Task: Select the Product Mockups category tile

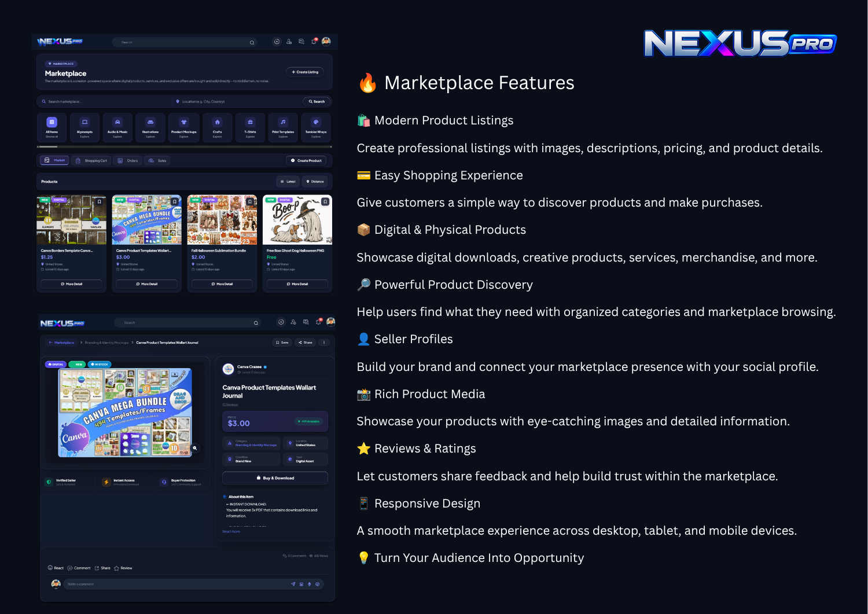Action: 184,128
